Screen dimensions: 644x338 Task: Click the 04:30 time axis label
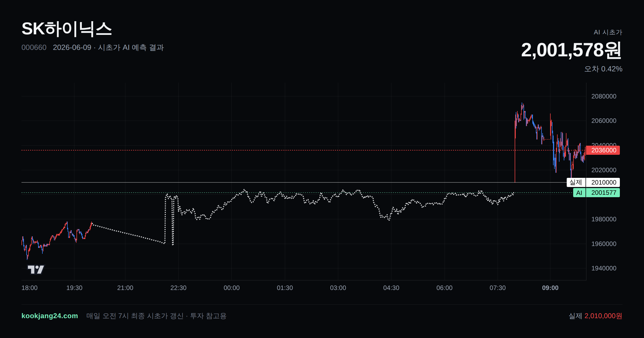point(391,288)
